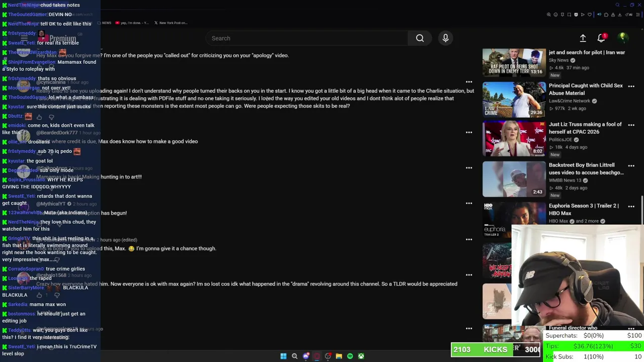Visit the Law&Crime Network channel link

[570, 101]
